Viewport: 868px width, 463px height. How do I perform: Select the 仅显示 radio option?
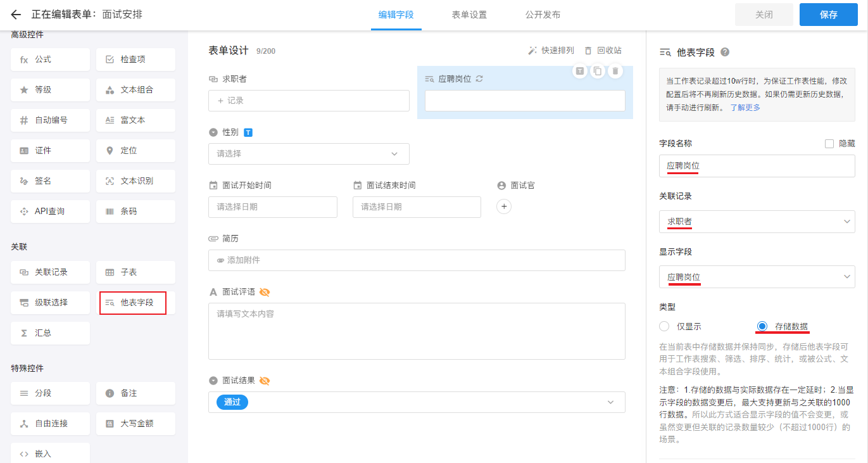[664, 327]
